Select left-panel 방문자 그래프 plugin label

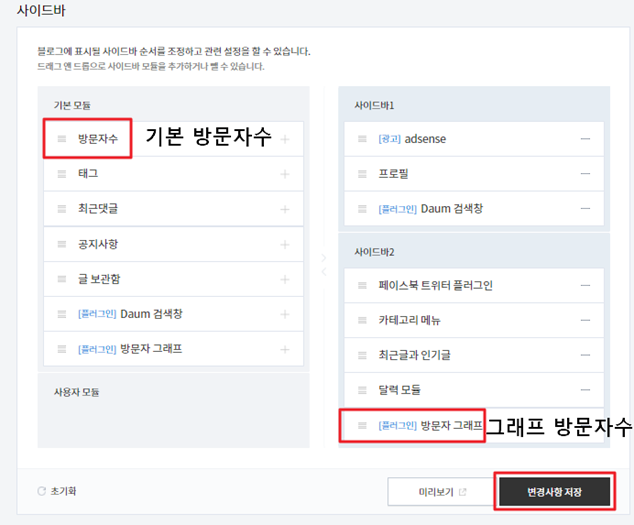click(130, 349)
